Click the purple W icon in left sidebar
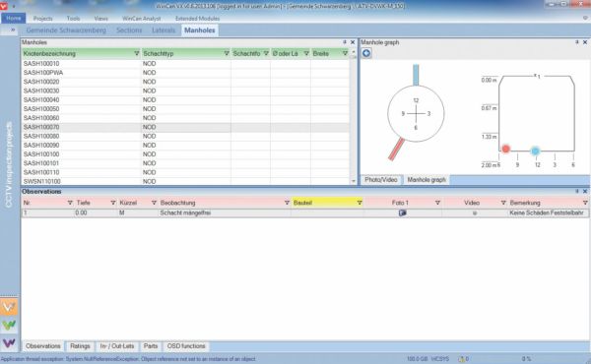The width and height of the screenshot is (591, 364). [x=9, y=342]
